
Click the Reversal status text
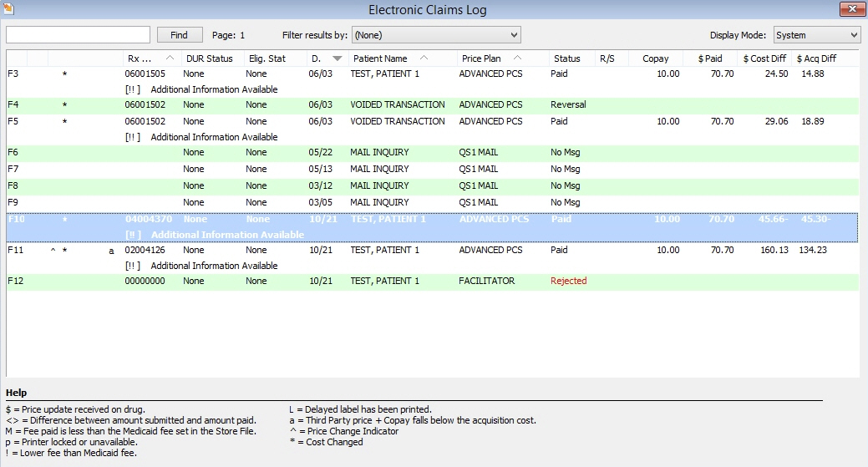(x=568, y=104)
